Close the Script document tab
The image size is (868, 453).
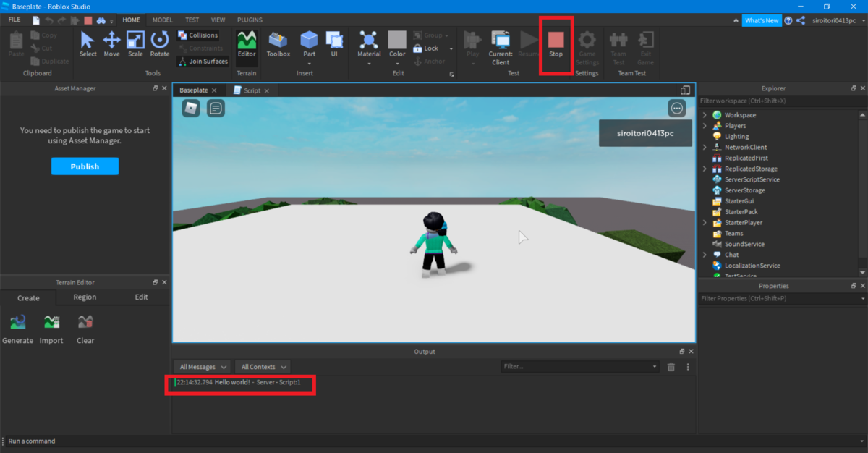click(267, 90)
